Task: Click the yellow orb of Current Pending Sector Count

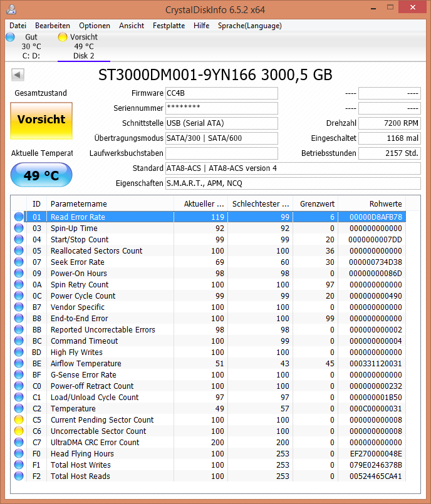Action: [19, 419]
